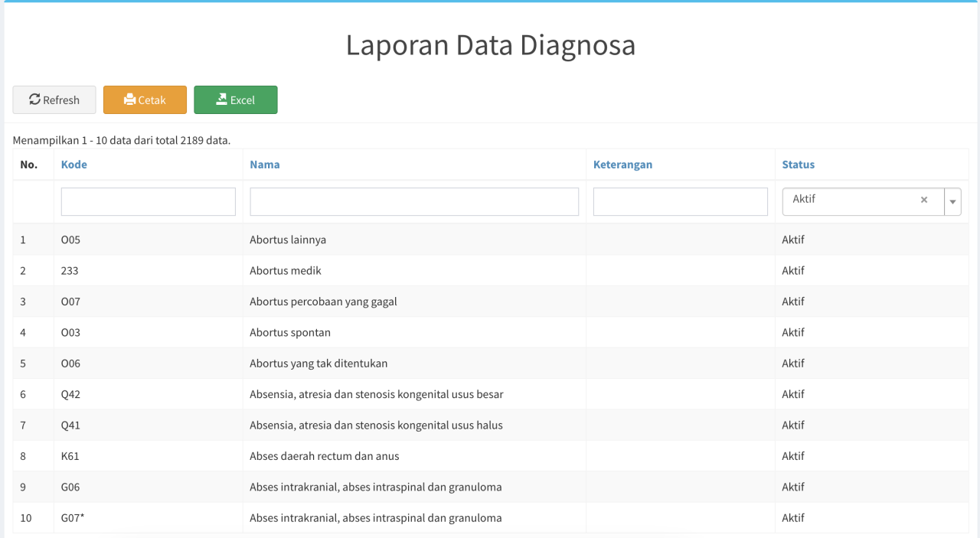Click Aktif status in row O05

793,240
